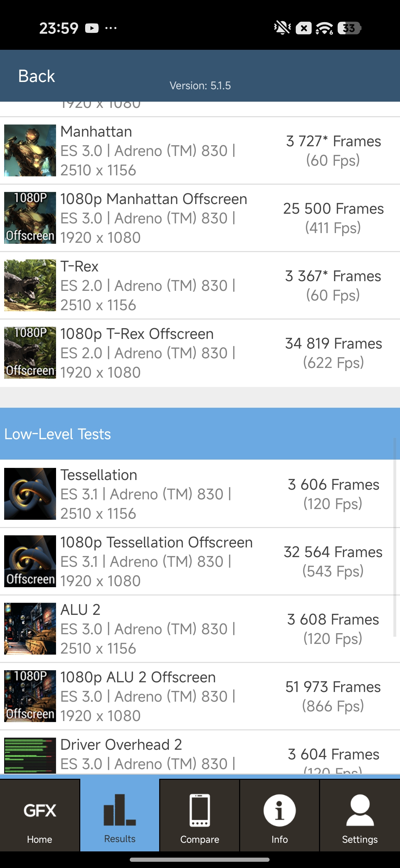Select the ALU 2 test thumbnail
This screenshot has width=400, height=868.
(x=30, y=629)
